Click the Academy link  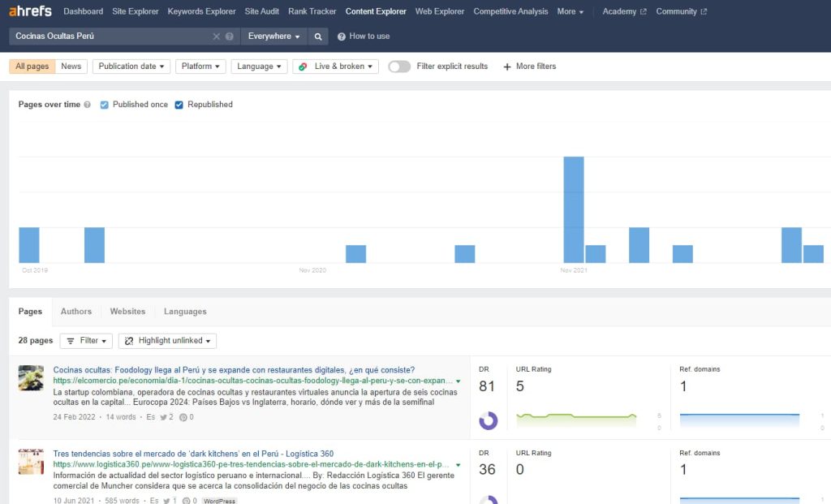click(619, 11)
